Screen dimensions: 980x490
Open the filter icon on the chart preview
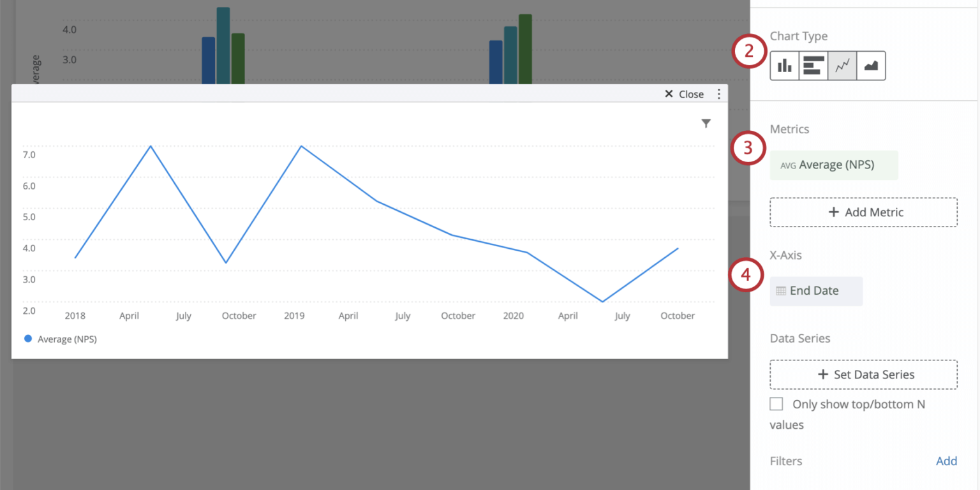pos(706,123)
